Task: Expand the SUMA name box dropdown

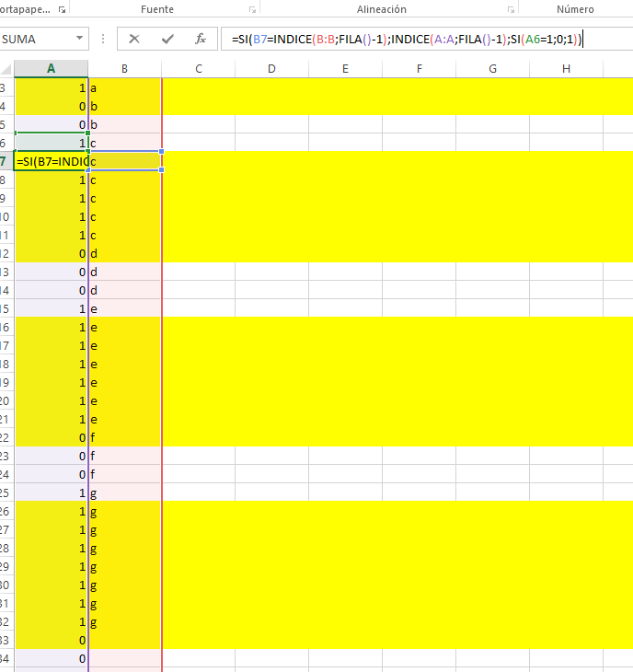Action: click(x=79, y=39)
